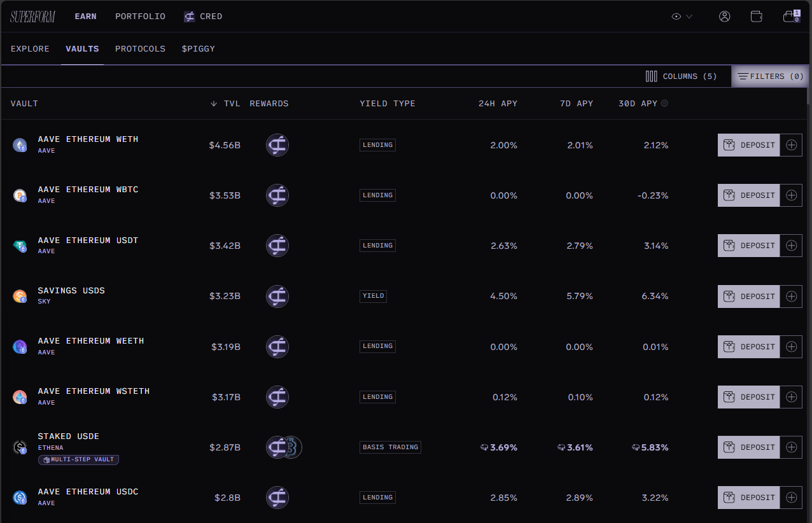Add Aave Ethereum WETH vault with plus

point(791,145)
